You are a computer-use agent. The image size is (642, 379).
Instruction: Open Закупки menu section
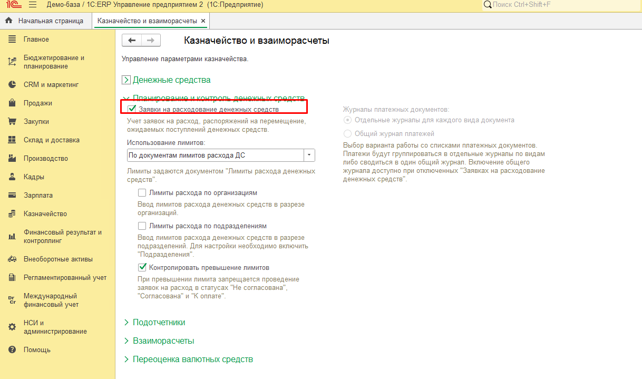pyautogui.click(x=36, y=121)
